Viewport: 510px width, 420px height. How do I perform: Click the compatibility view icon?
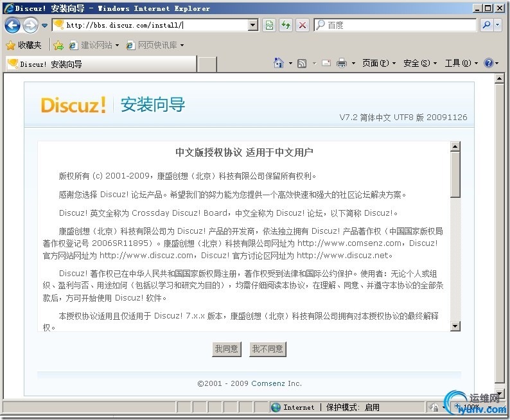tap(269, 25)
